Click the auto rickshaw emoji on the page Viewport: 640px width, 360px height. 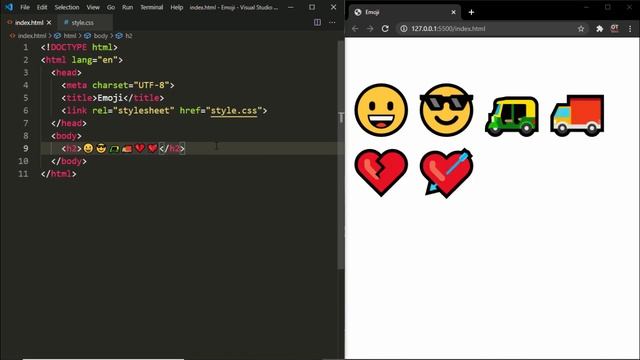(512, 116)
